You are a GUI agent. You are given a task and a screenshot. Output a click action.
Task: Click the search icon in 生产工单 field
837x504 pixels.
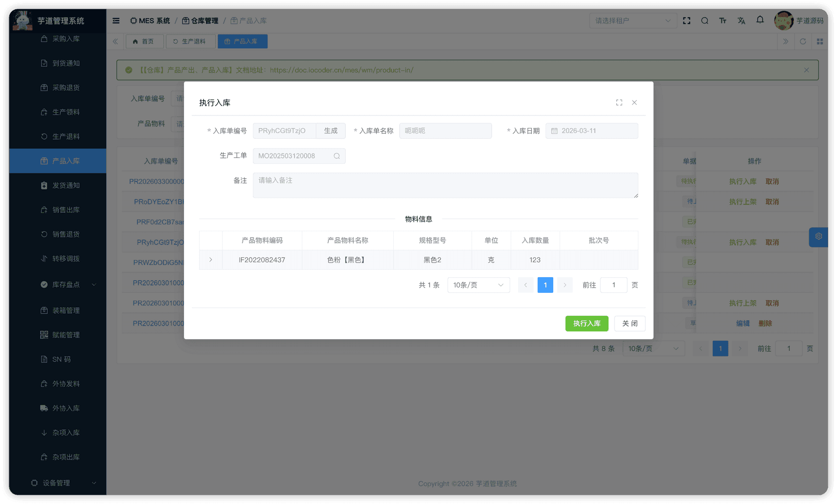click(x=337, y=156)
